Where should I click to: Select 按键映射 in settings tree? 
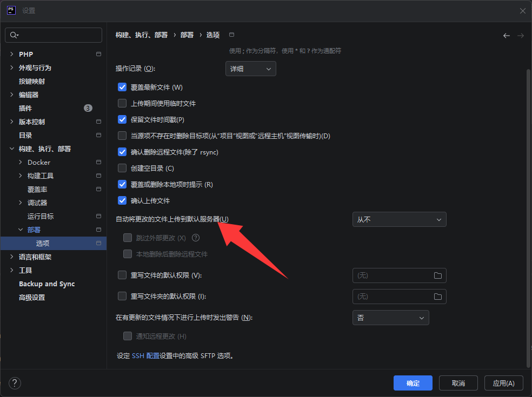click(32, 81)
